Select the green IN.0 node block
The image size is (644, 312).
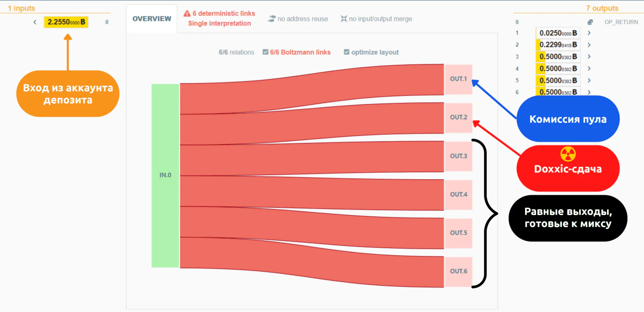(x=165, y=175)
